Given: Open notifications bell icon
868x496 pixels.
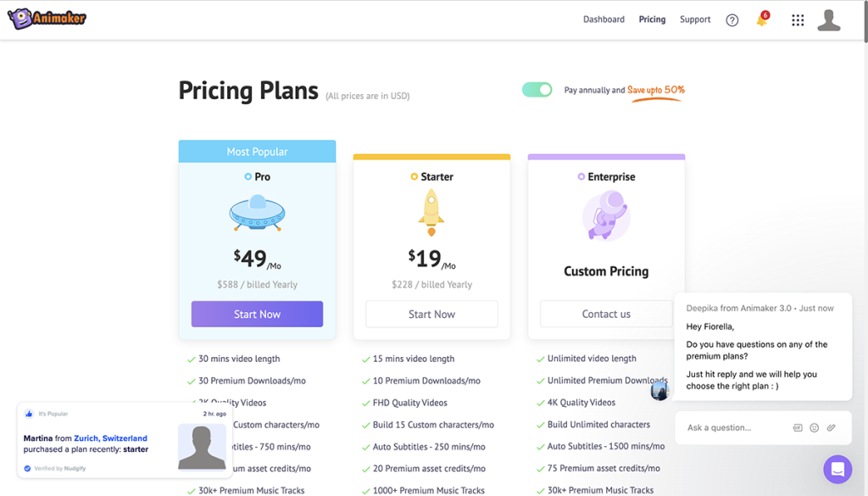Looking at the screenshot, I should (761, 20).
